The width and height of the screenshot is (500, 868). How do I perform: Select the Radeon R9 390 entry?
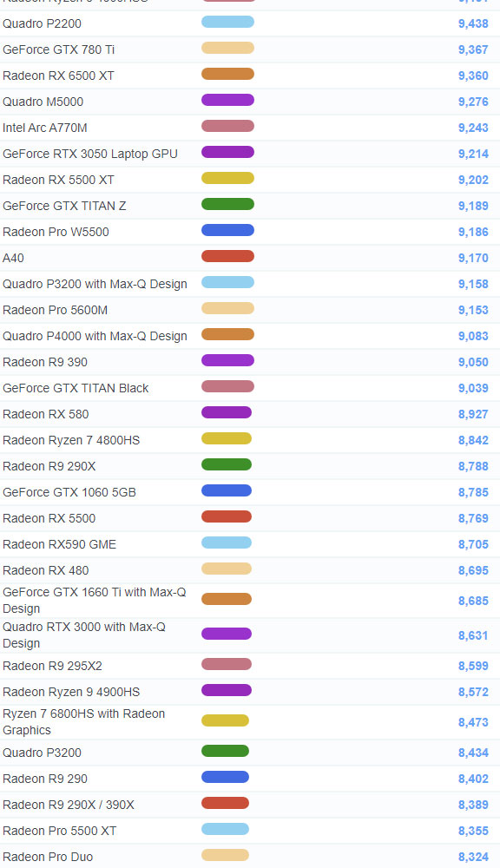[x=45, y=362]
